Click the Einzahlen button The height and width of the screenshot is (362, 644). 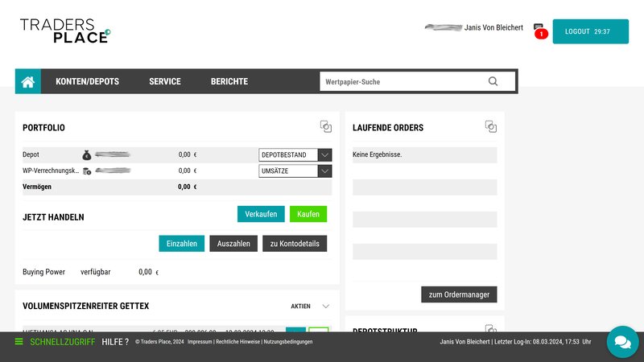pyautogui.click(x=182, y=244)
